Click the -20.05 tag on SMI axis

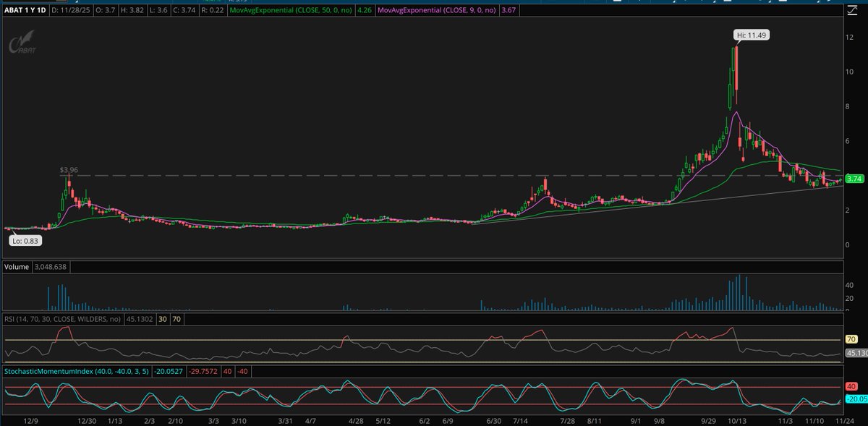[x=856, y=399]
